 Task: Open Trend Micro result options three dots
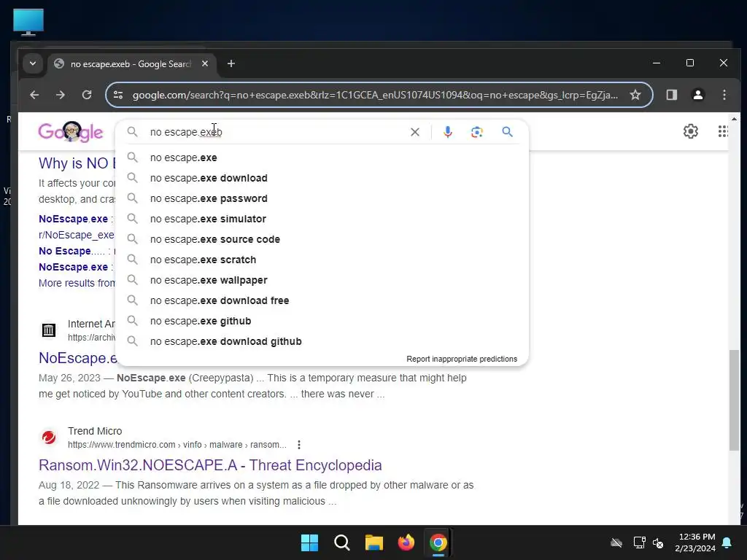(x=298, y=445)
